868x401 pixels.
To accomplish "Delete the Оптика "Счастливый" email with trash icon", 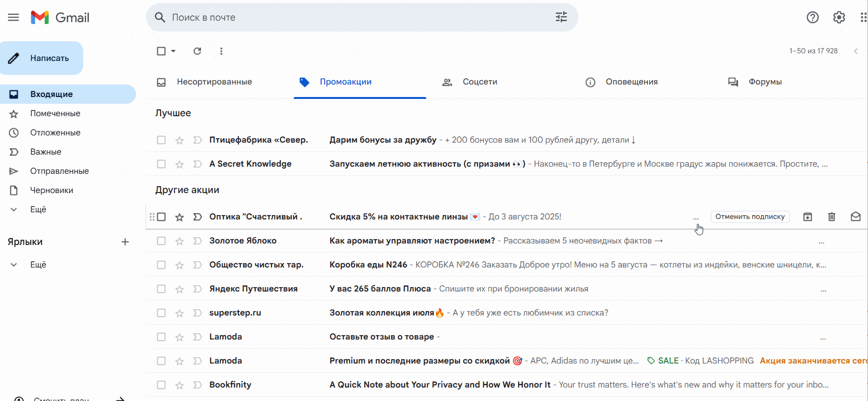I will (832, 217).
